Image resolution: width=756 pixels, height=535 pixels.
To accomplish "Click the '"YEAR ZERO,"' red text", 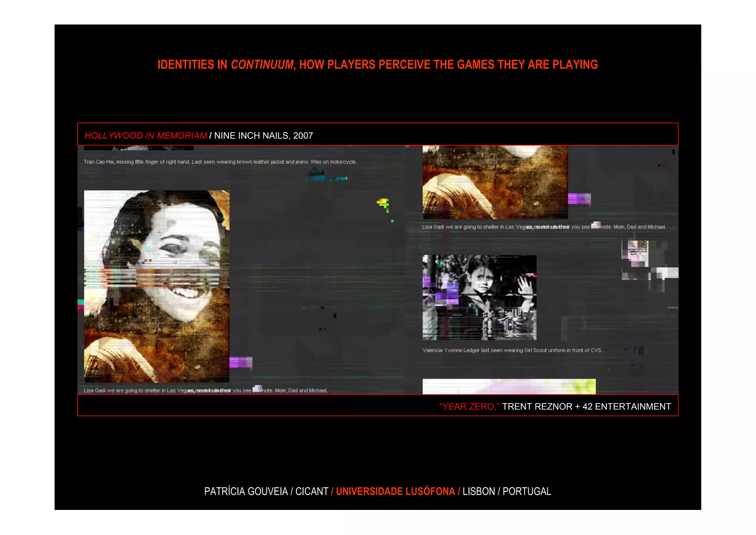I will (469, 407).
